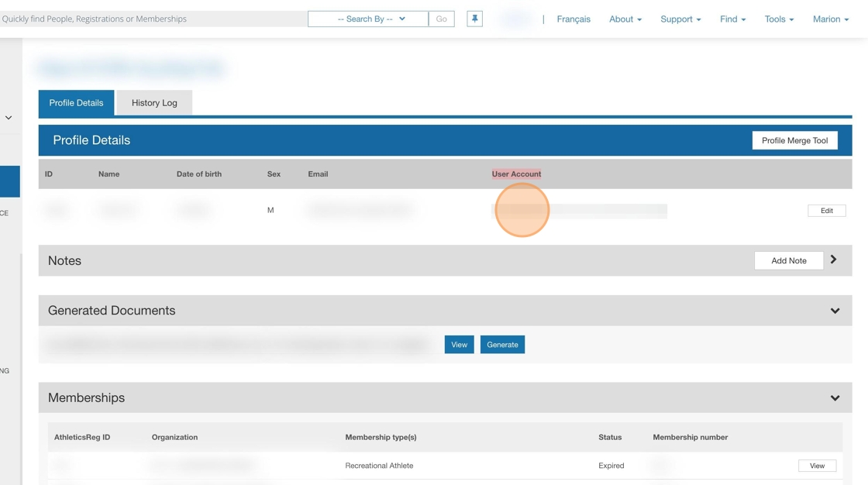Click the Go search button
The height and width of the screenshot is (485, 868).
(x=441, y=19)
